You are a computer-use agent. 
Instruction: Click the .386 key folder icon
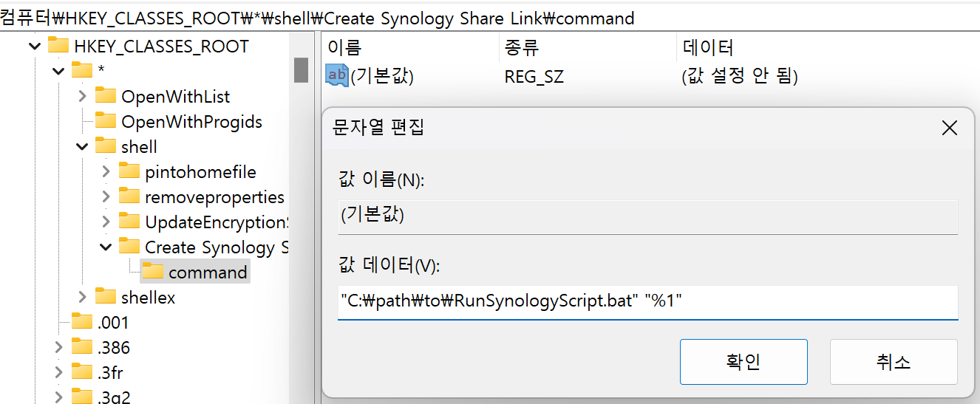click(82, 347)
